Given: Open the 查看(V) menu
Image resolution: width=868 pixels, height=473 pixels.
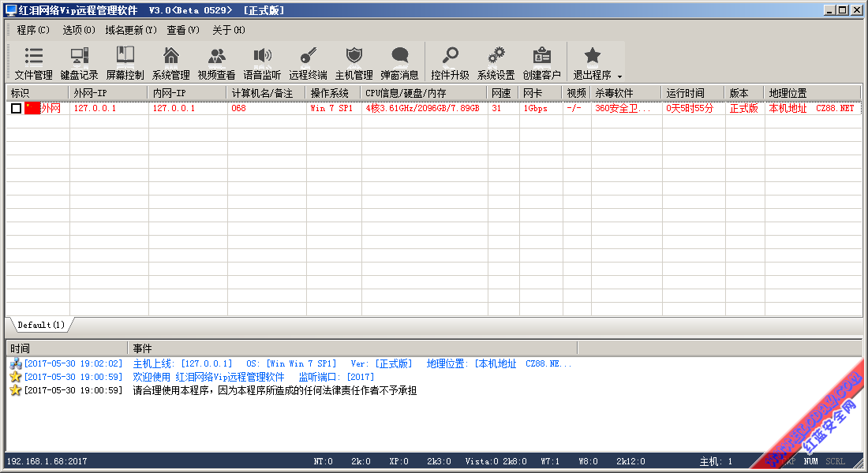Looking at the screenshot, I should click(183, 30).
